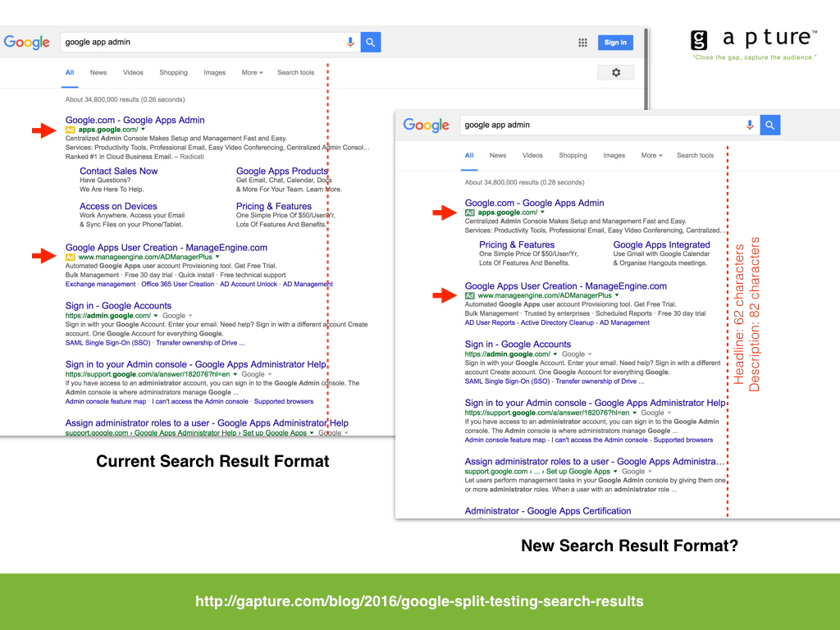Open settings gear in left Google window

pyautogui.click(x=616, y=72)
